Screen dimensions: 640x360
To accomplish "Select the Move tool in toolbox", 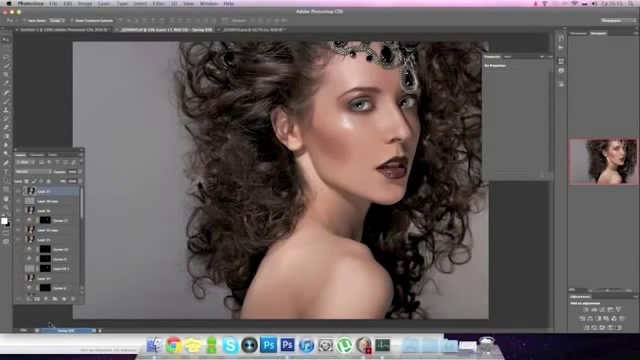I will click(6, 40).
